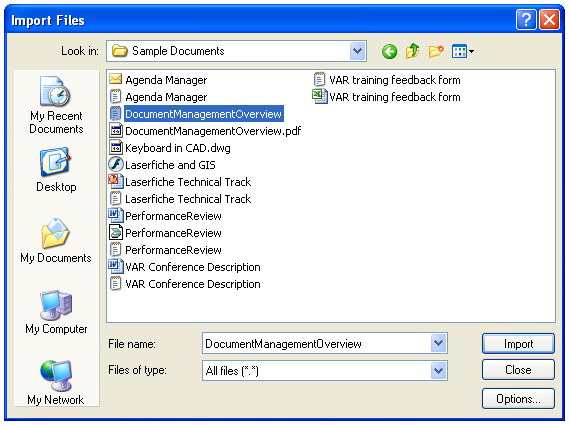Click the Close button

tap(518, 370)
